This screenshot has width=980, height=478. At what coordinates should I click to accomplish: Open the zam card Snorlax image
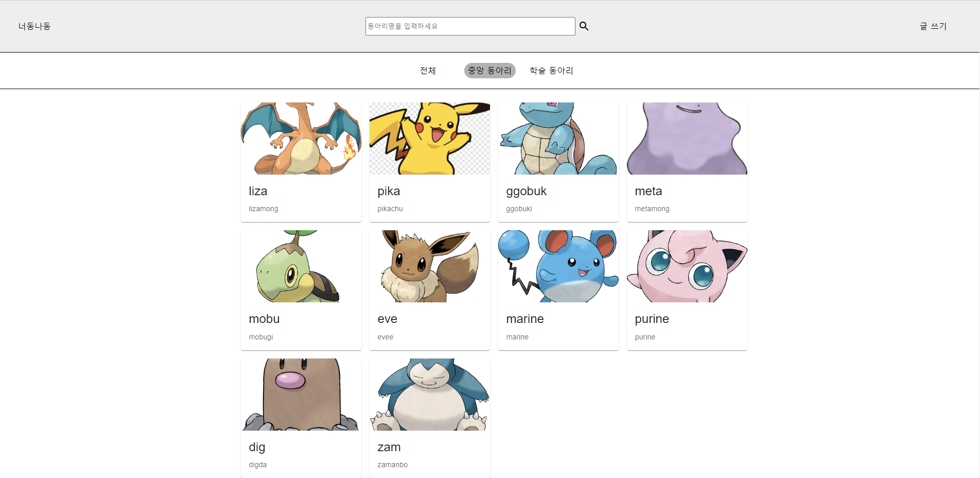tap(430, 395)
